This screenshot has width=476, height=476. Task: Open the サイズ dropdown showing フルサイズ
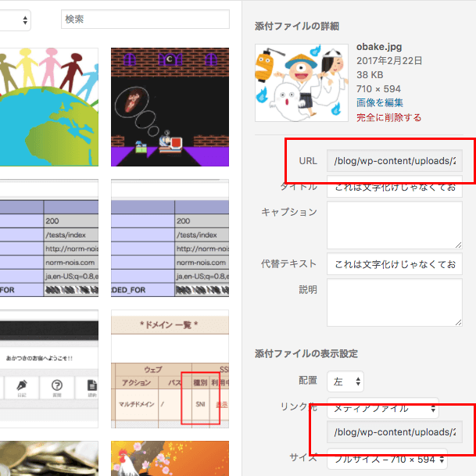386,458
